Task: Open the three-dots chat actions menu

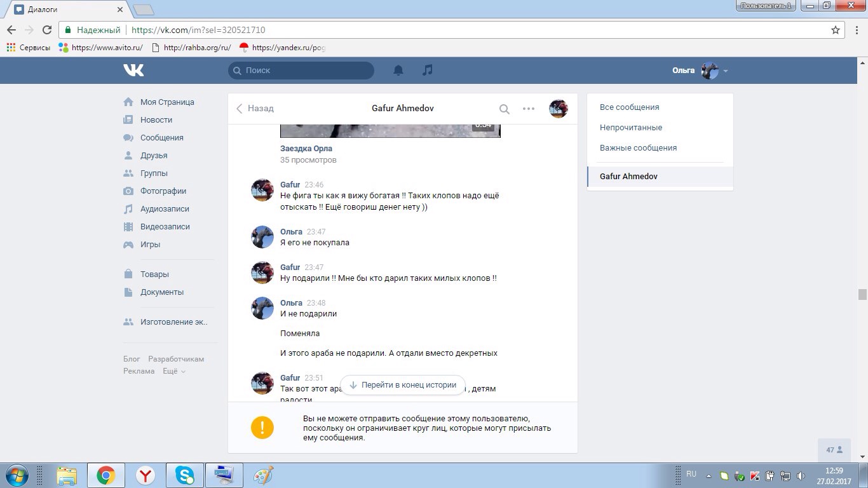Action: point(529,109)
